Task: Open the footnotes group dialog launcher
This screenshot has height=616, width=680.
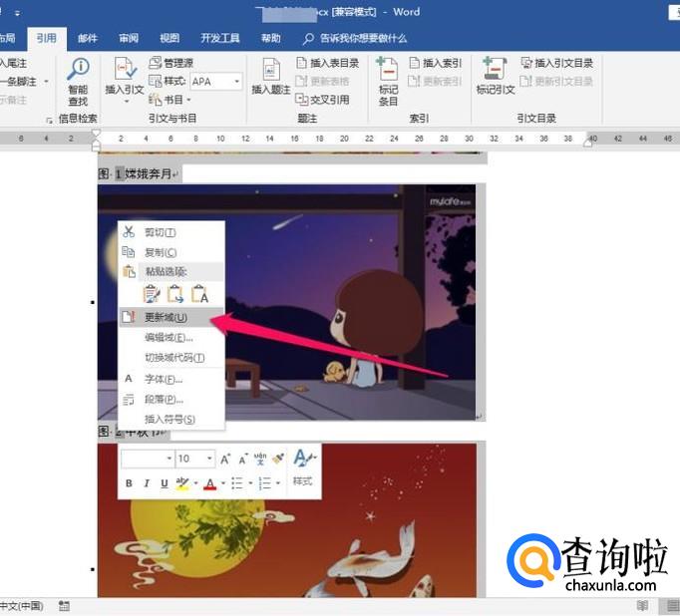Action: (49, 120)
